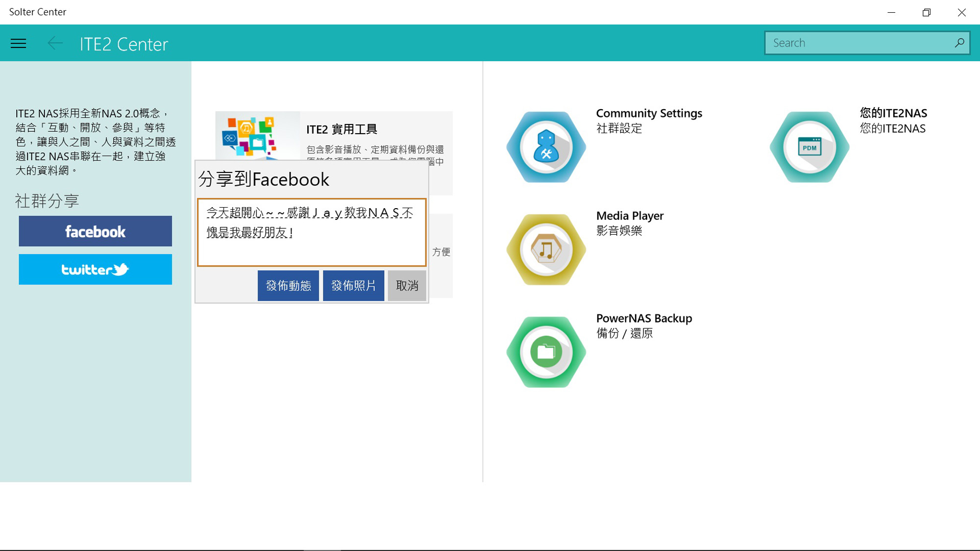Click the search magnifier icon
The height and width of the screenshot is (551, 980).
[959, 43]
